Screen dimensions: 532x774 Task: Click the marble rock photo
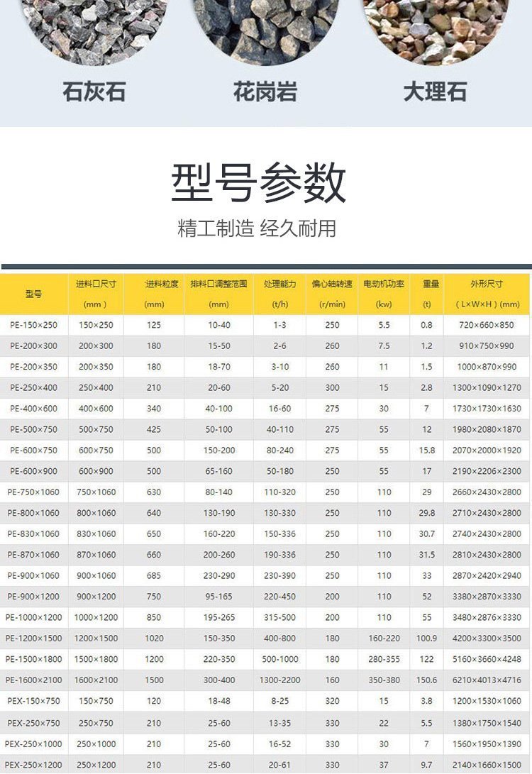point(434,28)
